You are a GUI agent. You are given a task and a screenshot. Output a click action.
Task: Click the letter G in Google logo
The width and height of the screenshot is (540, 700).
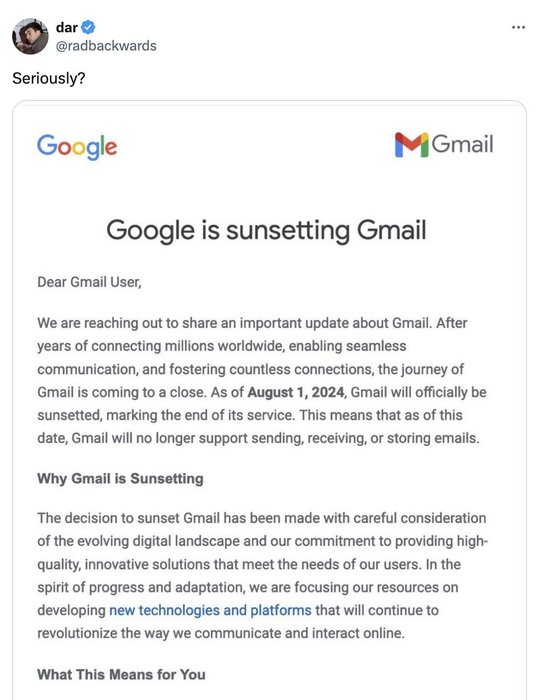(x=45, y=145)
